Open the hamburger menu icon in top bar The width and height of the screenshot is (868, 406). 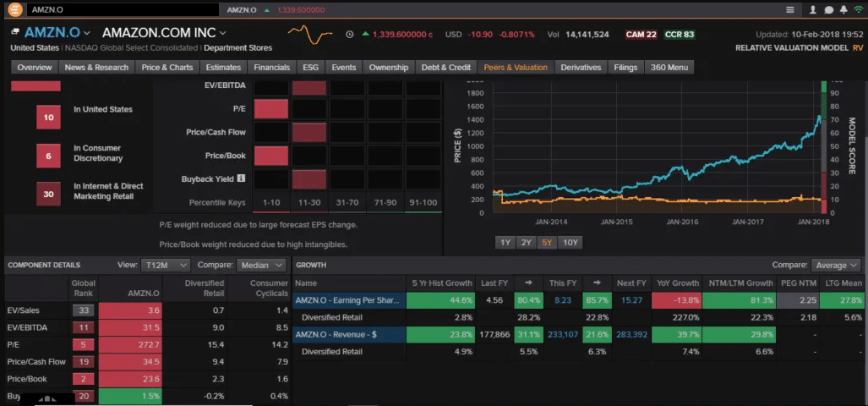tap(790, 10)
